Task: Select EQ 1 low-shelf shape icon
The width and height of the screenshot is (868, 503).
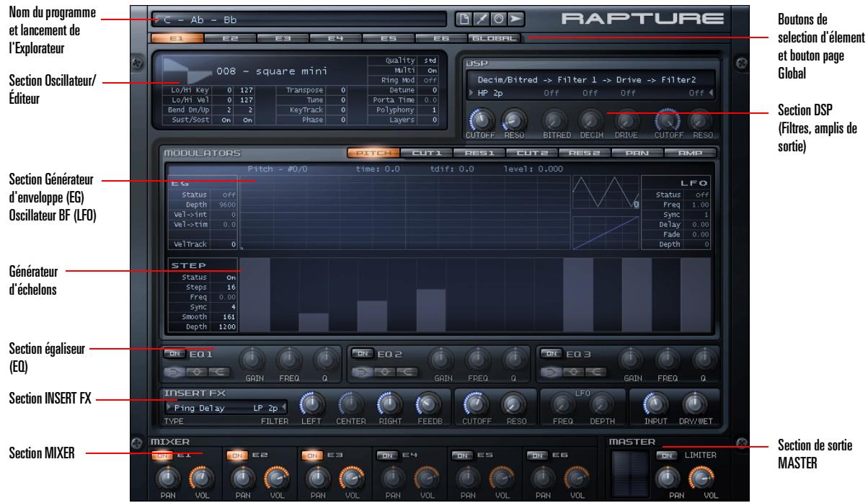Action: click(x=174, y=371)
